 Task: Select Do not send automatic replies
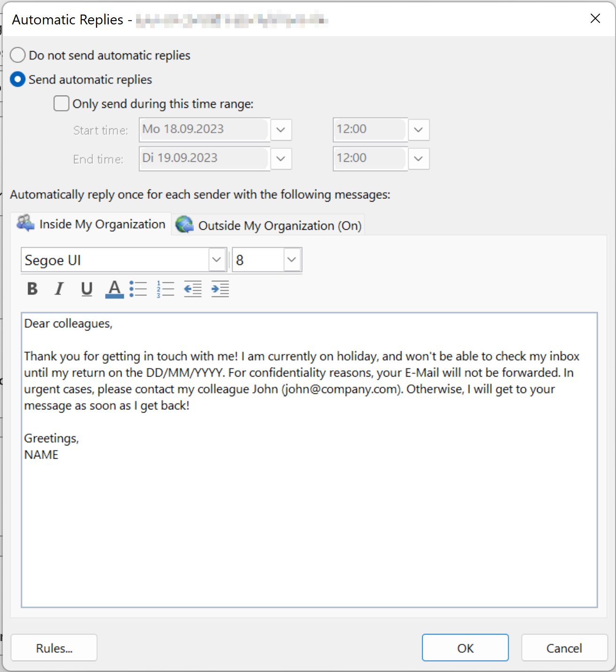coord(18,55)
